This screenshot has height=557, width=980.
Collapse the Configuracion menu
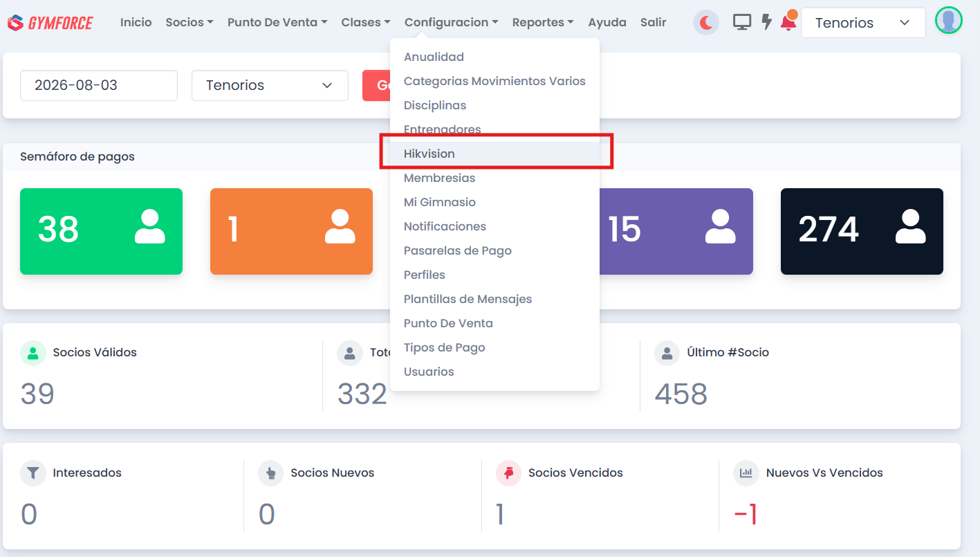[452, 22]
